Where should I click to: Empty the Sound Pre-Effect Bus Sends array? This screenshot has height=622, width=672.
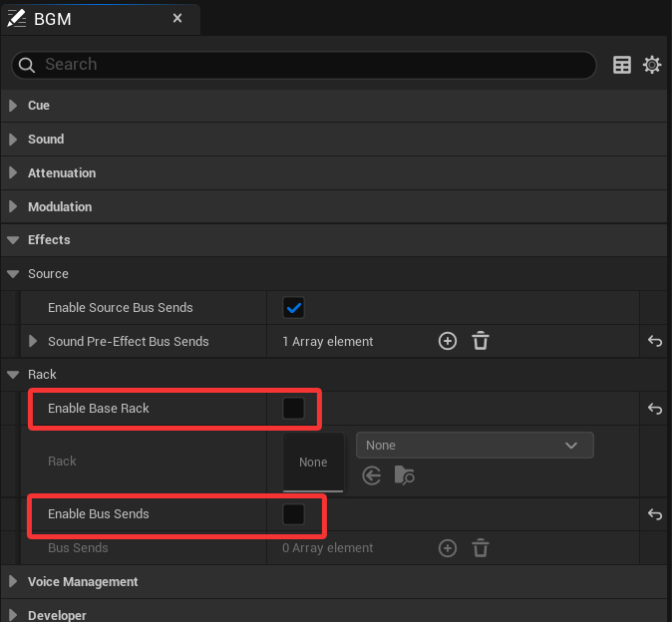pyautogui.click(x=481, y=341)
